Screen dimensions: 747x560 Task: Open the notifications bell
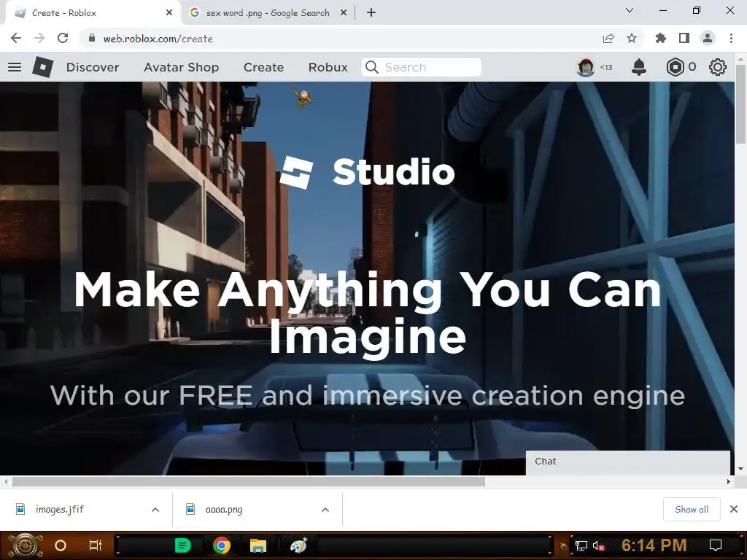639,67
